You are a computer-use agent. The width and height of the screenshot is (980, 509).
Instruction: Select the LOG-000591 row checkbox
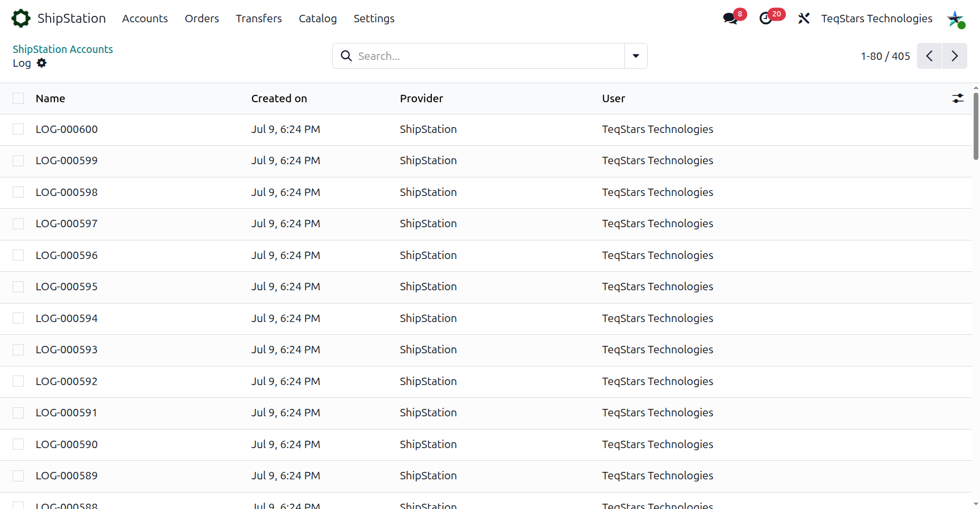click(19, 413)
